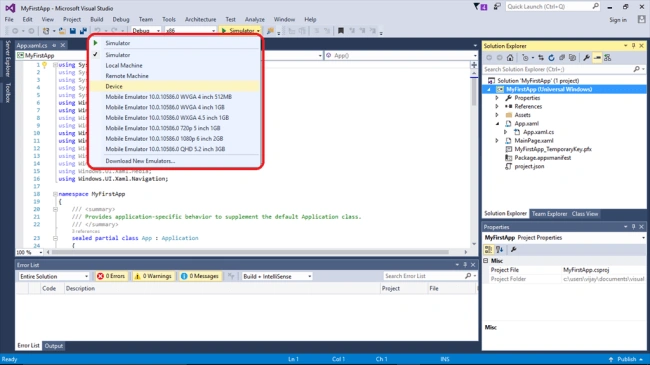The width and height of the screenshot is (650, 365).
Task: Open the Build + IntelliSense dropdown
Action: coord(276,276)
